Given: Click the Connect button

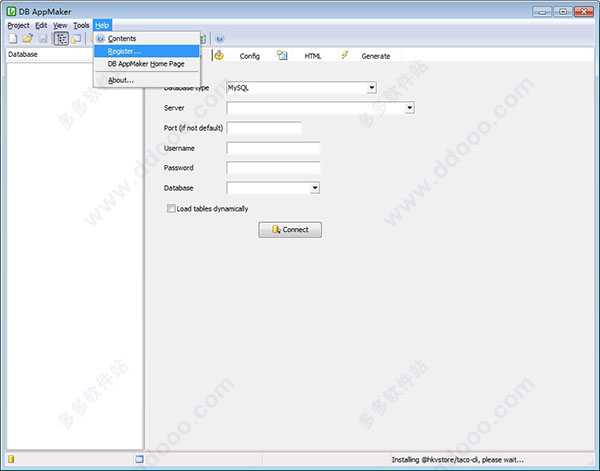Looking at the screenshot, I should [x=290, y=230].
